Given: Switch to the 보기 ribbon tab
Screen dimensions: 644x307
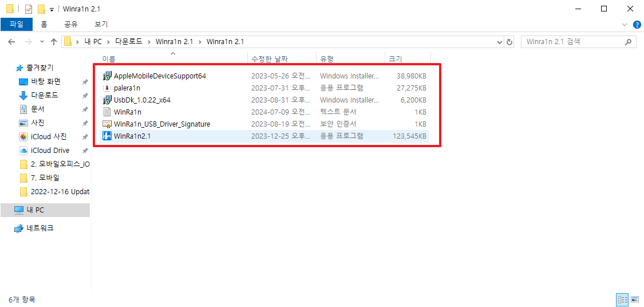Looking at the screenshot, I should point(101,24).
